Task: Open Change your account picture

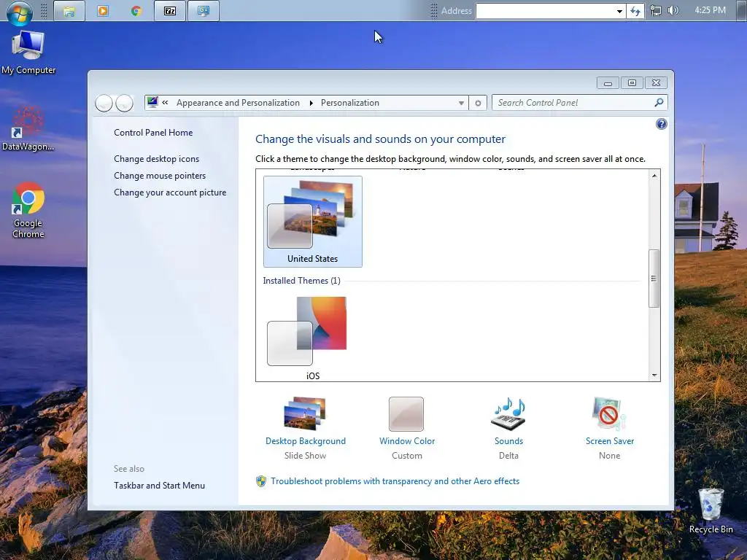Action: 169,192
